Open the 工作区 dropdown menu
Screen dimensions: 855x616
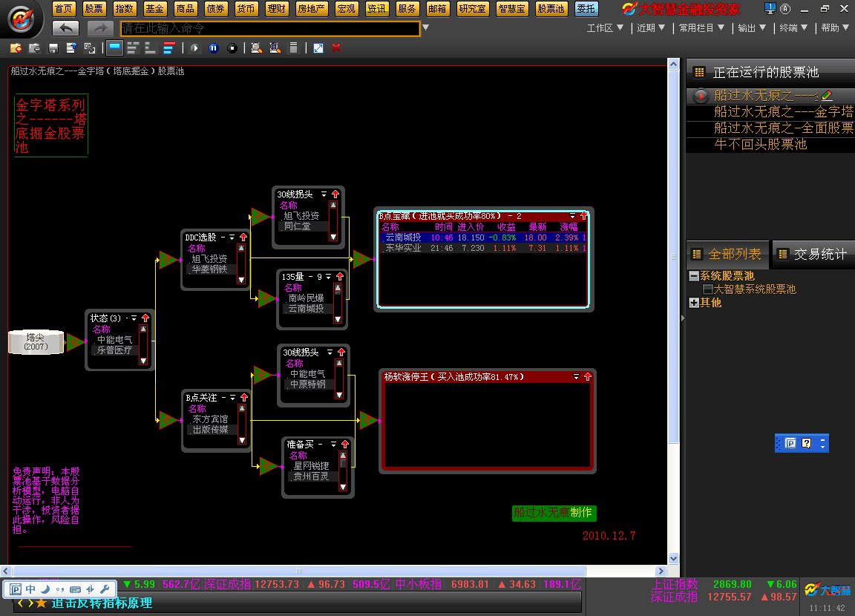605,27
